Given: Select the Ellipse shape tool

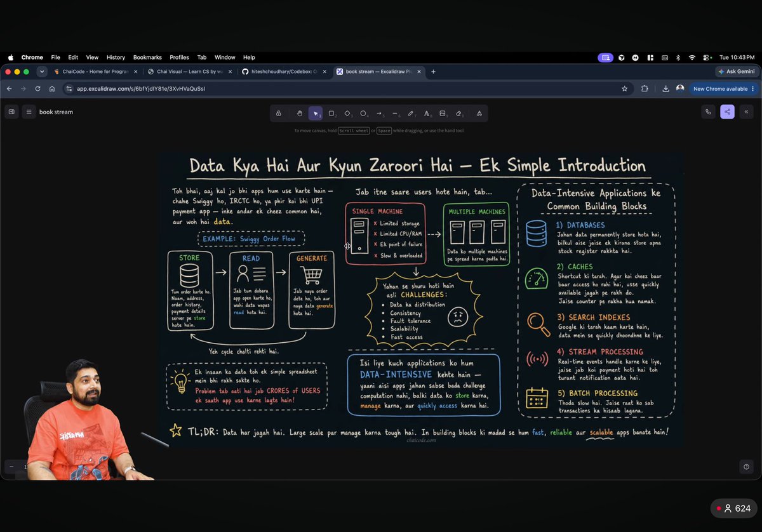Looking at the screenshot, I should (x=363, y=113).
